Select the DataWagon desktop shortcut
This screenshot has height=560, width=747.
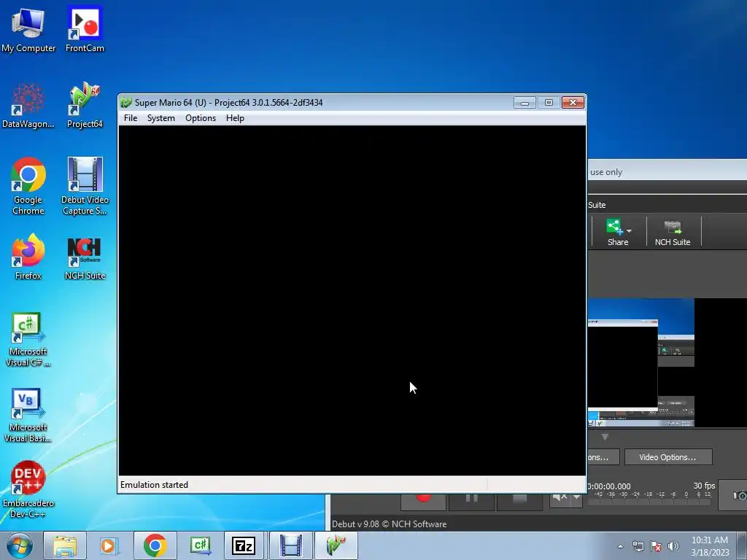(x=28, y=106)
